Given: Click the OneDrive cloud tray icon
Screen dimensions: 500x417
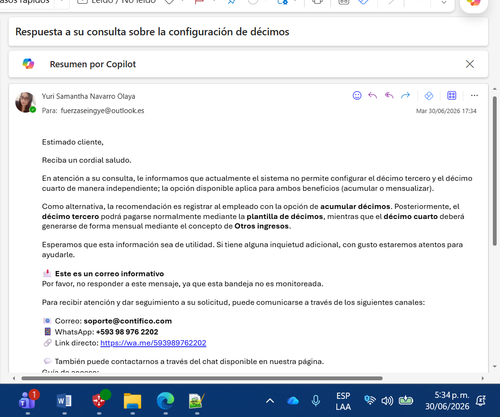Looking at the screenshot, I should tap(293, 401).
